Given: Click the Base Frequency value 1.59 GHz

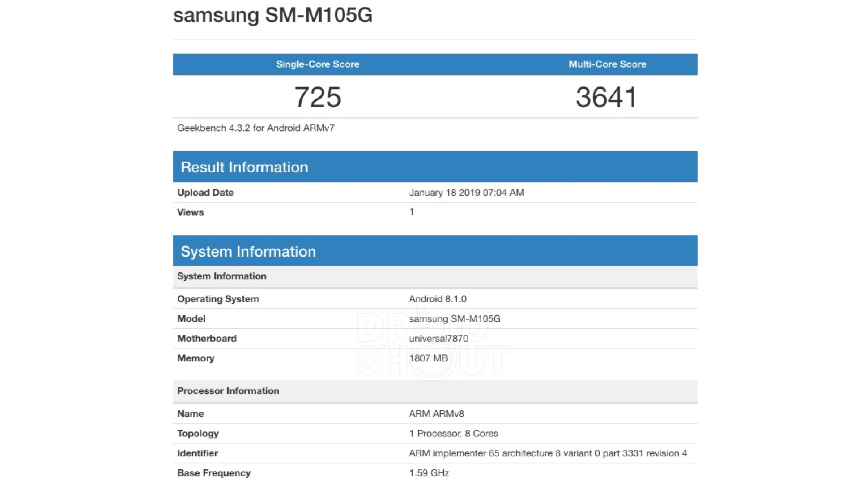Looking at the screenshot, I should point(429,473).
